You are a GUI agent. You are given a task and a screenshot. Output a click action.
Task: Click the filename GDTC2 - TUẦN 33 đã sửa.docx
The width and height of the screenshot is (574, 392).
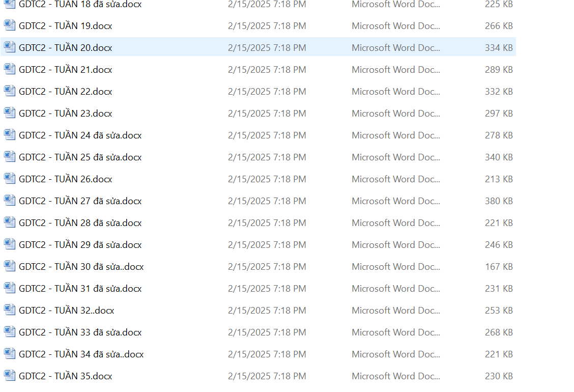[x=80, y=332]
